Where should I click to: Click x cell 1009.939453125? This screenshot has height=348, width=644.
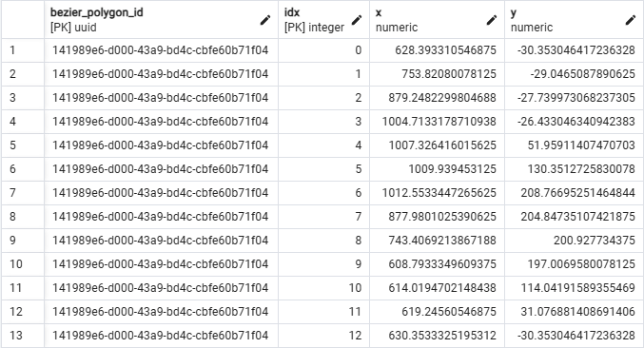[437, 169]
